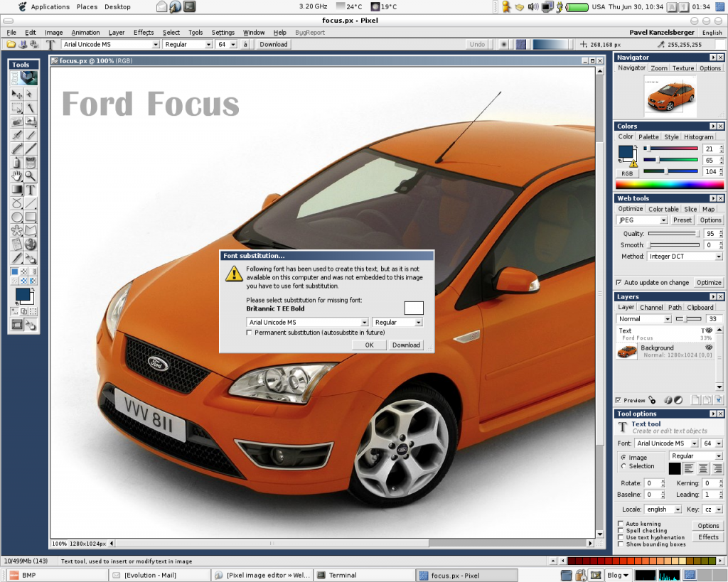This screenshot has width=728, height=582.
Task: Open the Layer menu
Action: click(117, 33)
